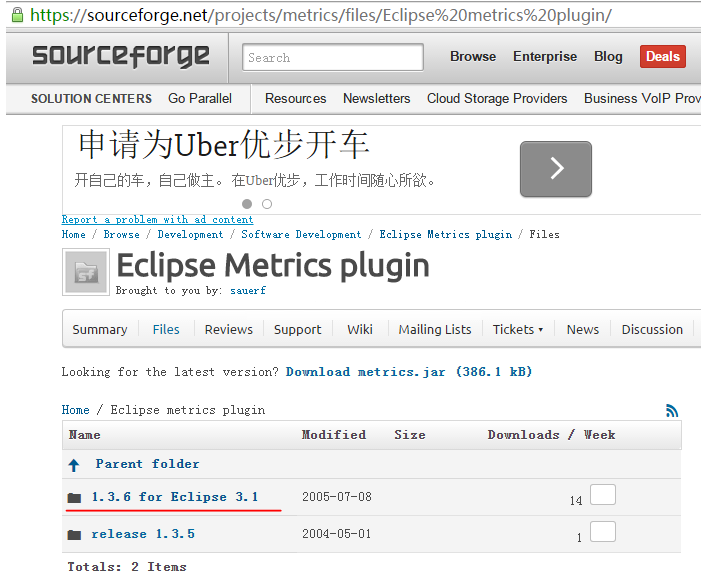The image size is (706, 577).
Task: Click the SourceForge logo
Action: [121, 56]
